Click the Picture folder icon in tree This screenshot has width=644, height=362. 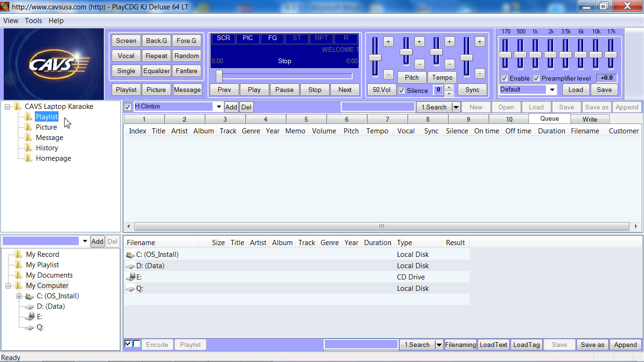(29, 127)
